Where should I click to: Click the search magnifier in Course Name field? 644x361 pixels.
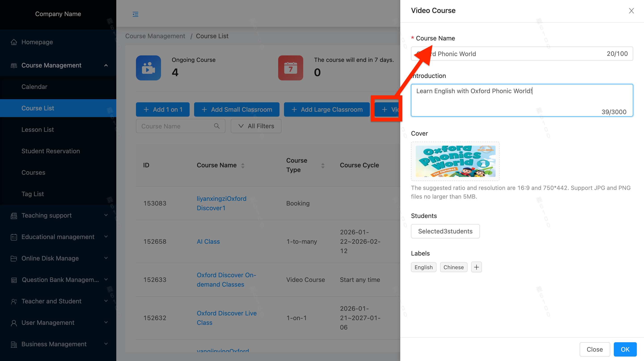click(217, 126)
